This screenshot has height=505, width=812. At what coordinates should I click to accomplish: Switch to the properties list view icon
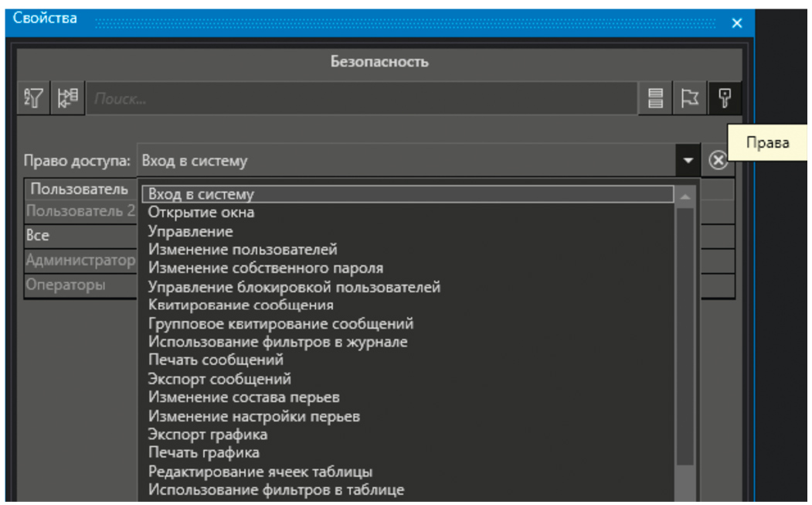coord(655,98)
